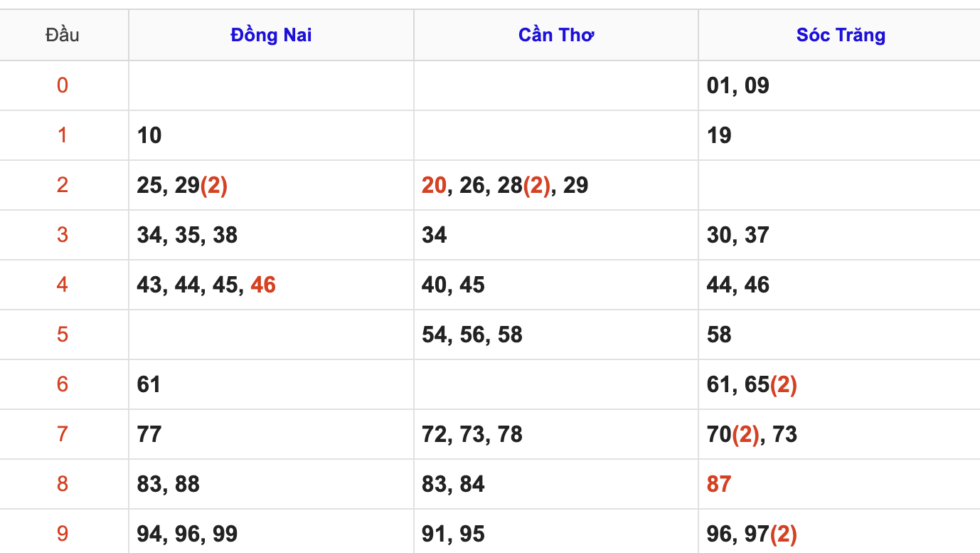Viewport: 980px width, 553px height.
Task: Open the Đồng Nai column header link
Action: (271, 35)
